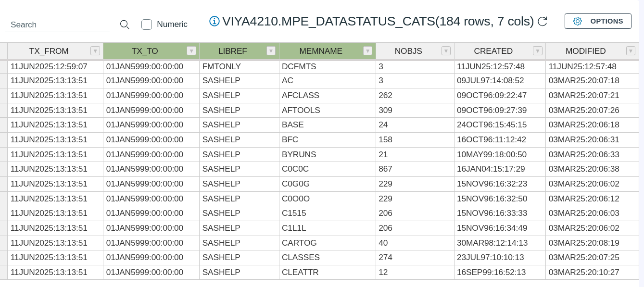644x287 pixels.
Task: Focus the Search input field
Action: (57, 25)
